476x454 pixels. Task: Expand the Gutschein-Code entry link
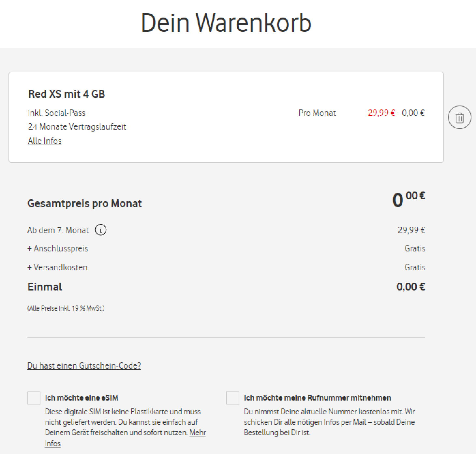coord(84,366)
